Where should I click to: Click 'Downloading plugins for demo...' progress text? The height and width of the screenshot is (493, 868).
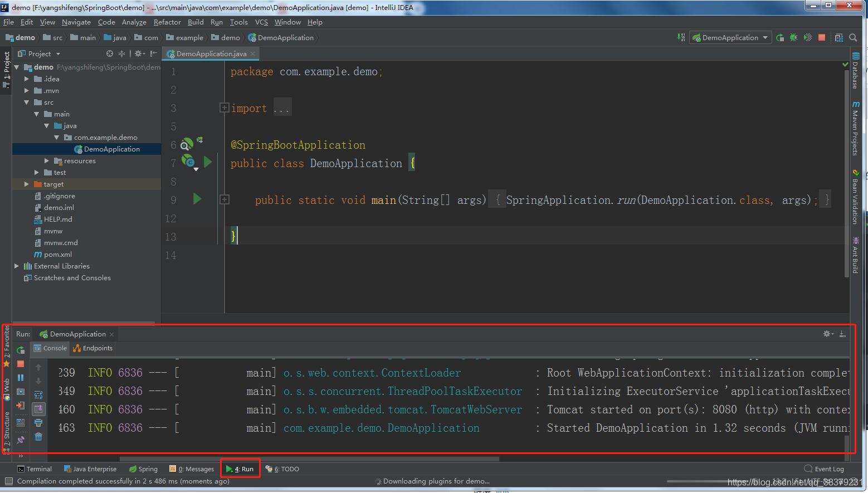point(436,481)
